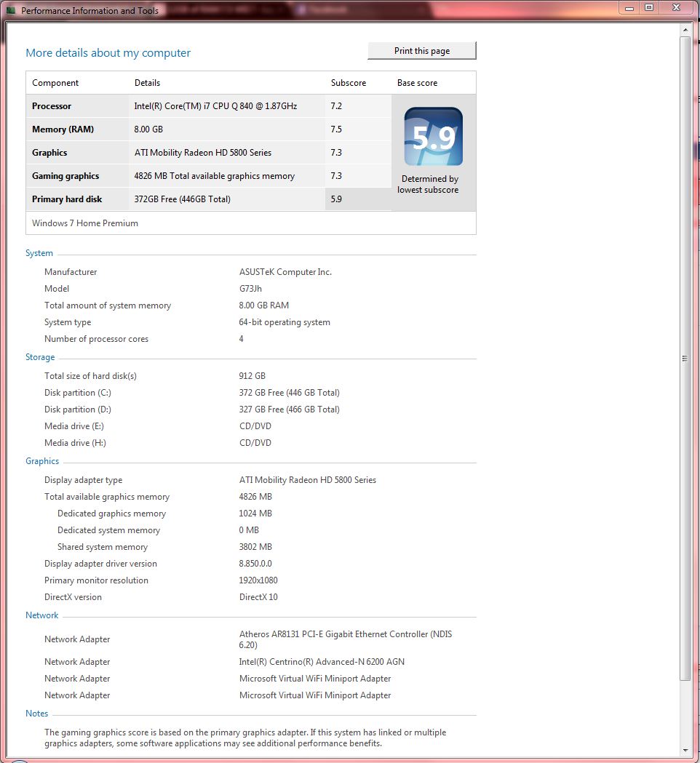
Task: Select the 'More details about my computer' heading
Action: [x=108, y=52]
